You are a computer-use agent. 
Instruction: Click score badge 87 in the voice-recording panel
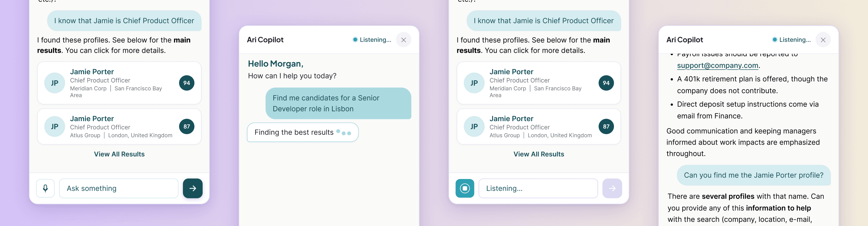tap(606, 127)
